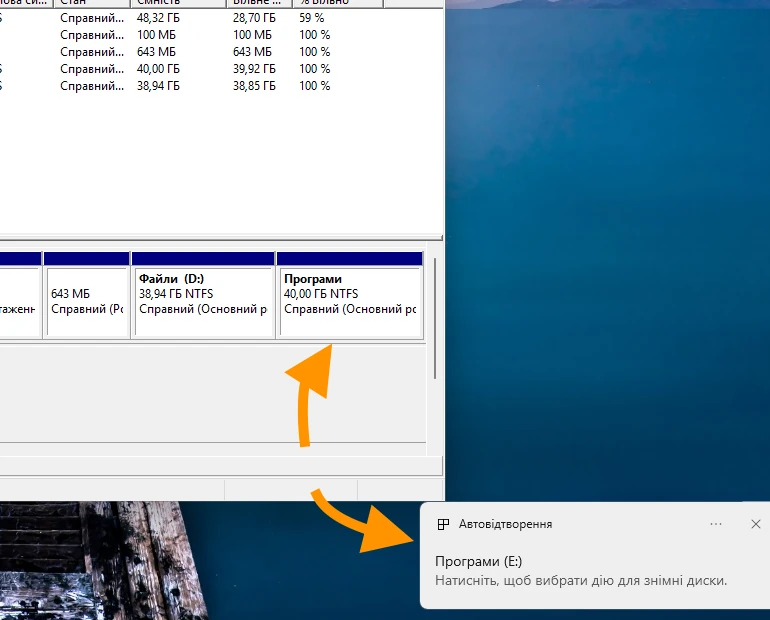Viewport: 770px width, 620px height.
Task: Click the disk map vertical scrollbar
Action: click(x=435, y=318)
